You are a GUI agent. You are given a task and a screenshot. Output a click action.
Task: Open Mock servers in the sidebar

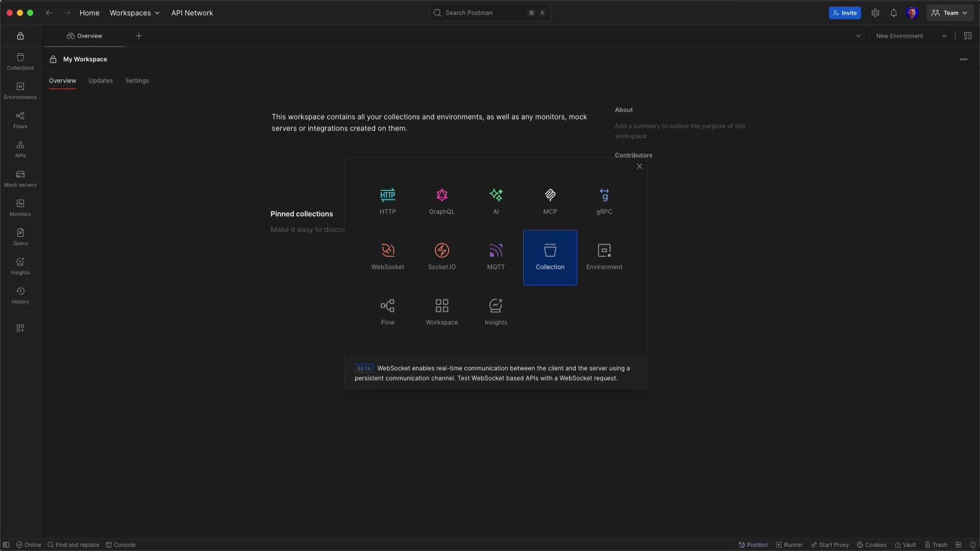pyautogui.click(x=20, y=179)
